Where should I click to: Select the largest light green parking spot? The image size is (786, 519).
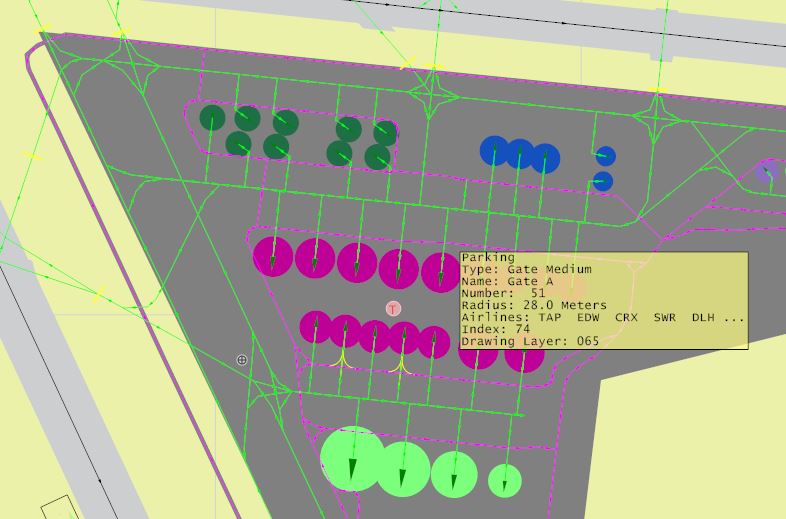tap(352, 458)
